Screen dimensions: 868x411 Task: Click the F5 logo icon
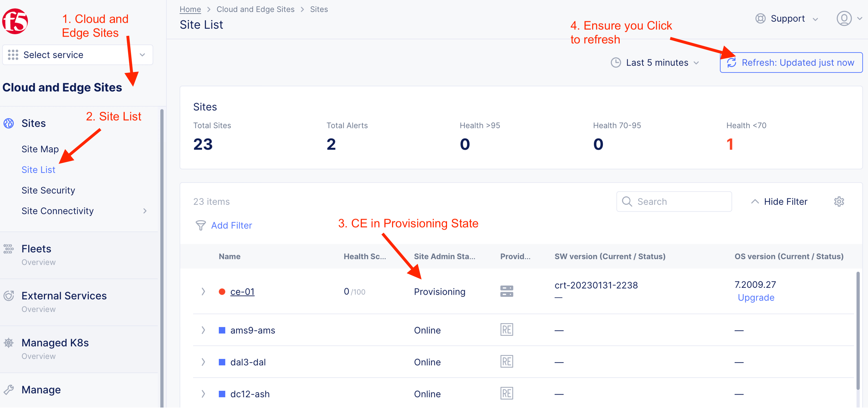point(15,22)
